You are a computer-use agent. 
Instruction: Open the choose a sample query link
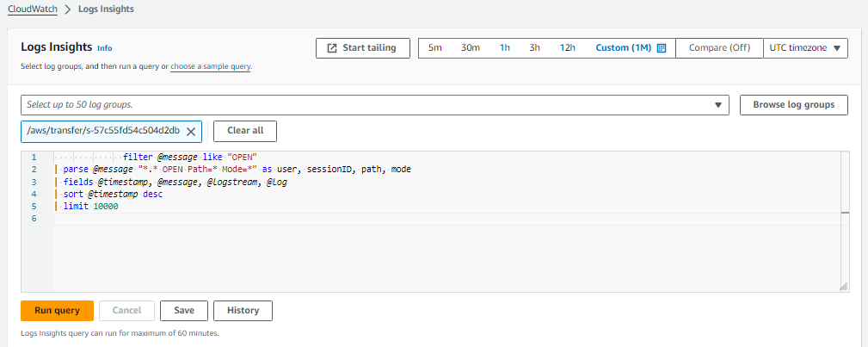point(211,66)
